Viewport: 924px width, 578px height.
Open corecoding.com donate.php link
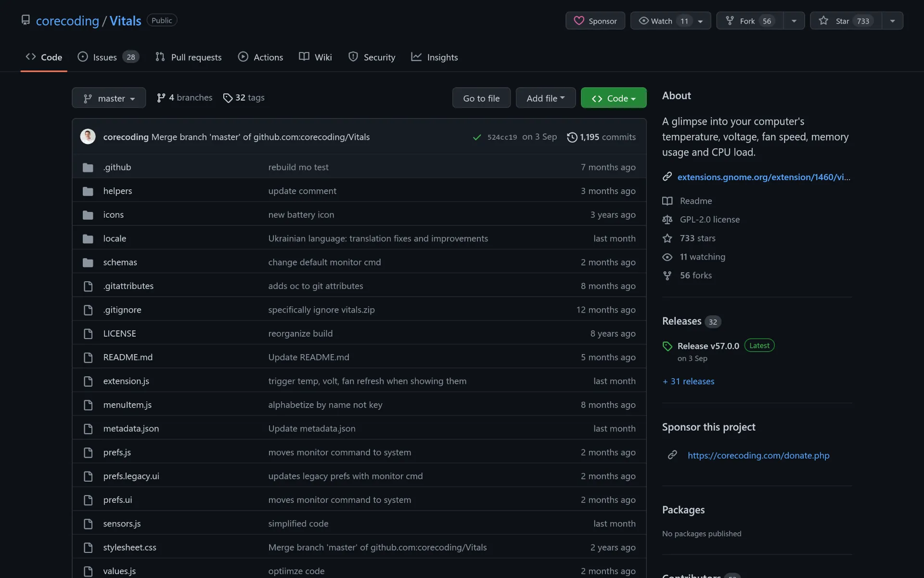(758, 455)
